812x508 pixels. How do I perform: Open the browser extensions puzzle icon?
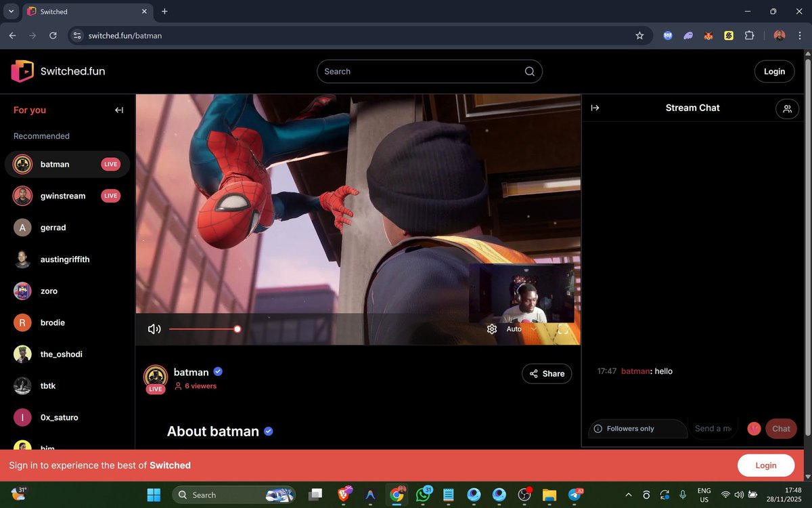[x=749, y=35]
